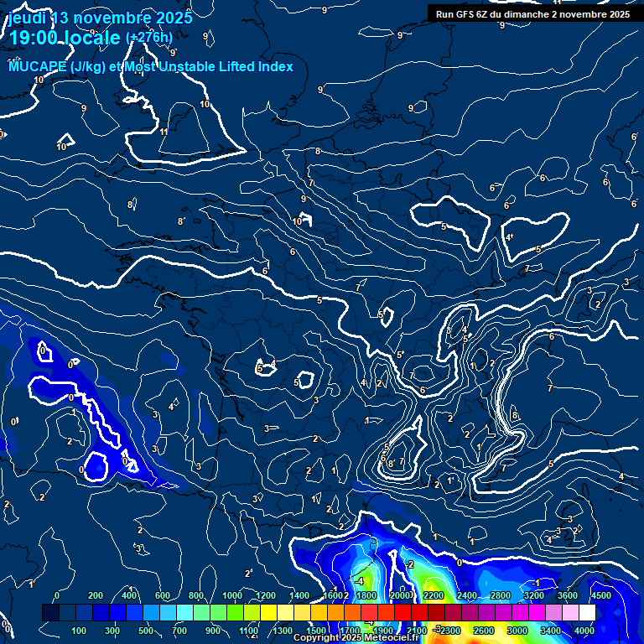Click the legend value '1900'

382,631
